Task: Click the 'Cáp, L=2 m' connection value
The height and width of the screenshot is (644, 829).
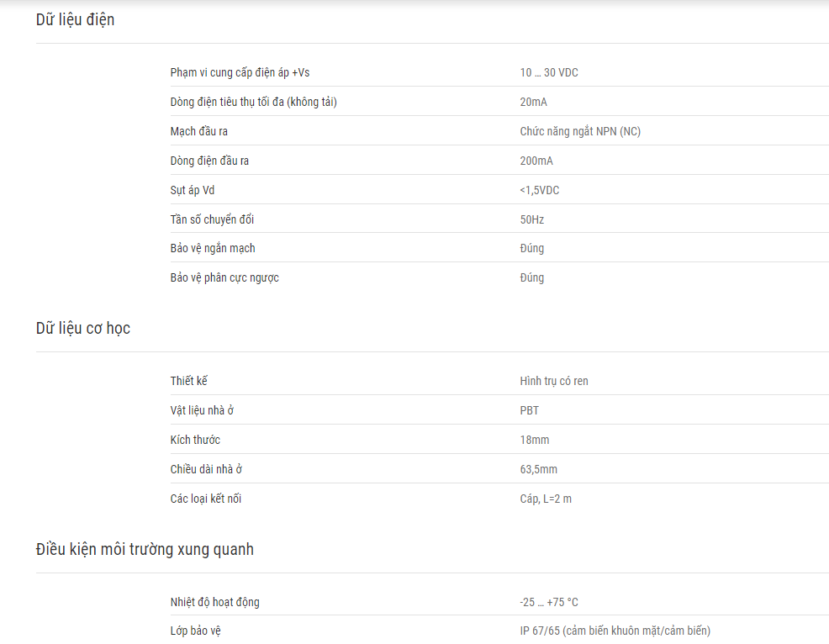Action: pyautogui.click(x=546, y=499)
